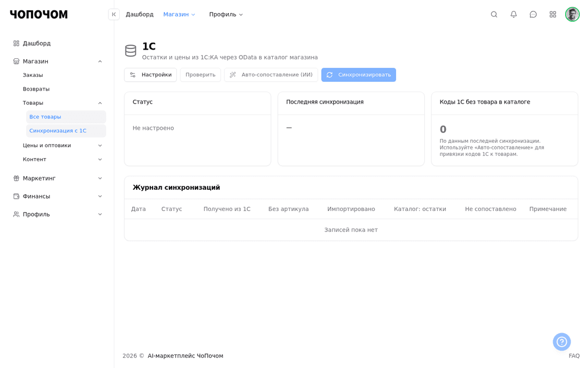
Task: Expand the Профиль sidebar chevron
Action: pyautogui.click(x=100, y=214)
